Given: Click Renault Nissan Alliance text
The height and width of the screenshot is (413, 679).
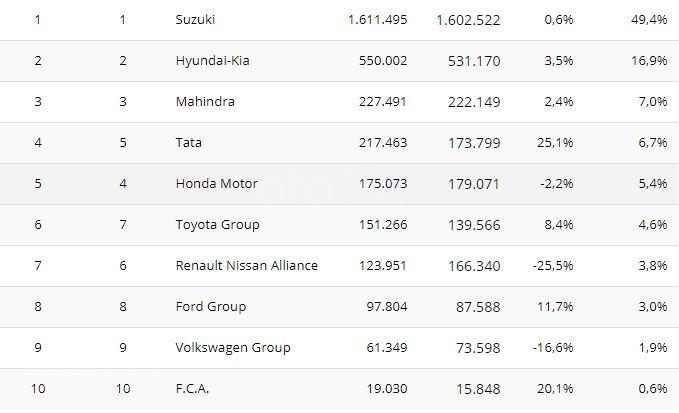Looking at the screenshot, I should pos(246,265).
